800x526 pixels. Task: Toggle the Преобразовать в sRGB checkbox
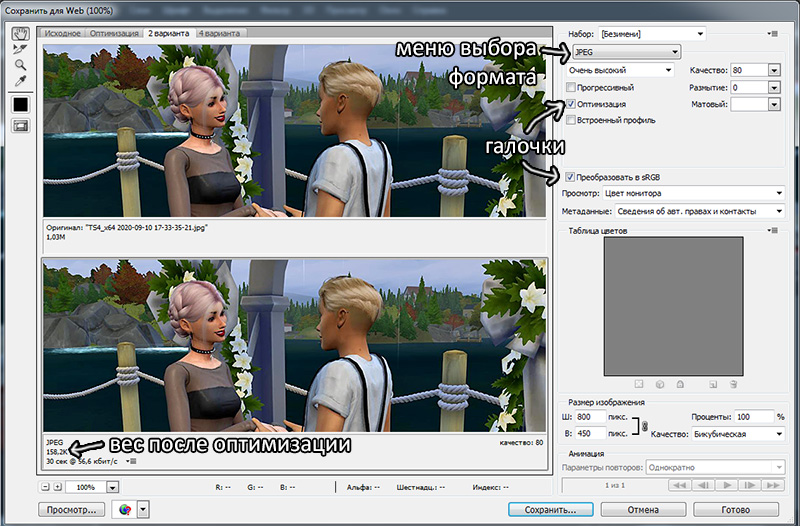tap(570, 178)
